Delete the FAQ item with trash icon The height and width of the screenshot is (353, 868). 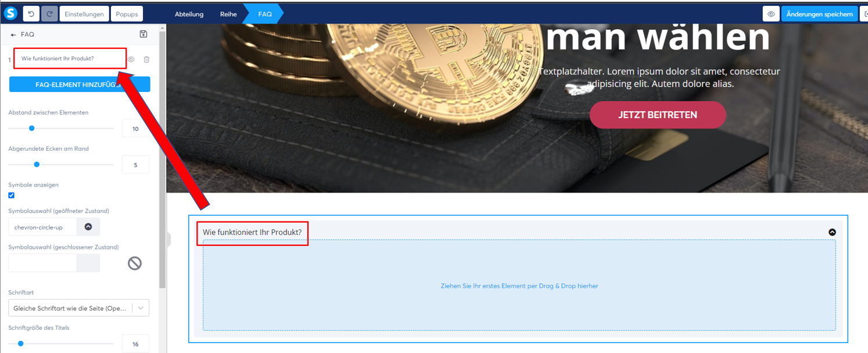[146, 59]
